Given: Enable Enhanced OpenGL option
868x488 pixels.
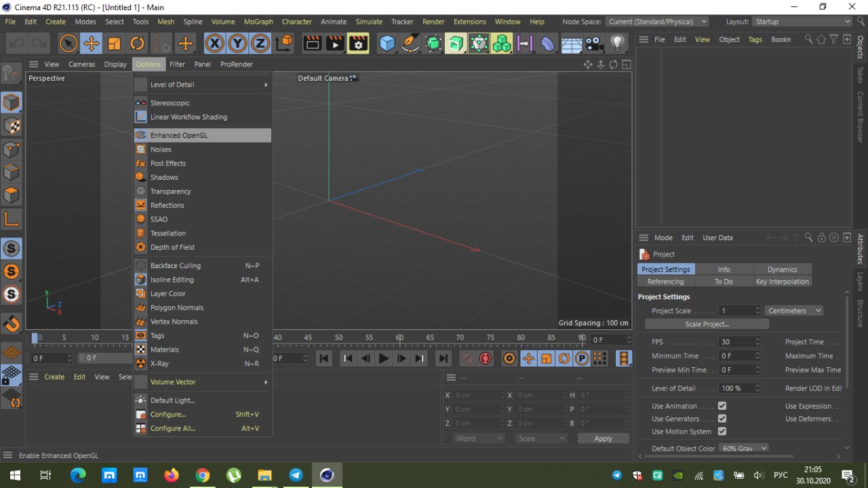Looking at the screenshot, I should [203, 135].
